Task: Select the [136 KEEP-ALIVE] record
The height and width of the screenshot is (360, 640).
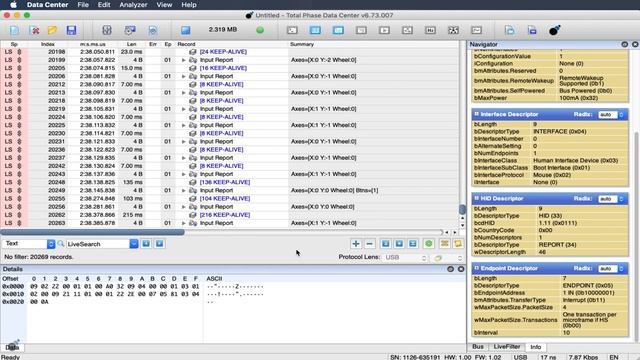Action: point(224,182)
